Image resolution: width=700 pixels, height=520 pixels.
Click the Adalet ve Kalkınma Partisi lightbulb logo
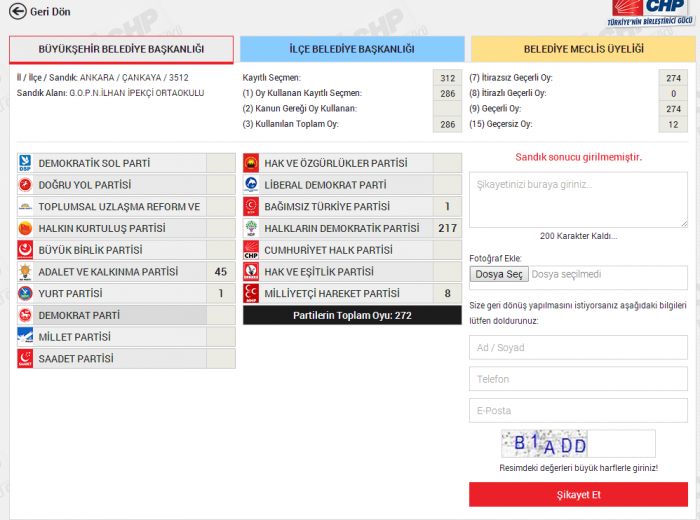[x=25, y=272]
